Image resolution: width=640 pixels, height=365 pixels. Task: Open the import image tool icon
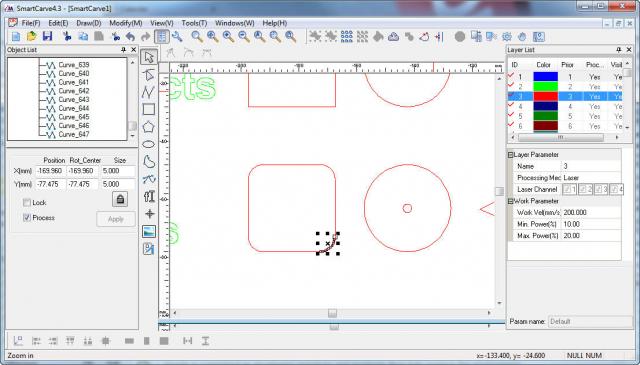point(149,231)
